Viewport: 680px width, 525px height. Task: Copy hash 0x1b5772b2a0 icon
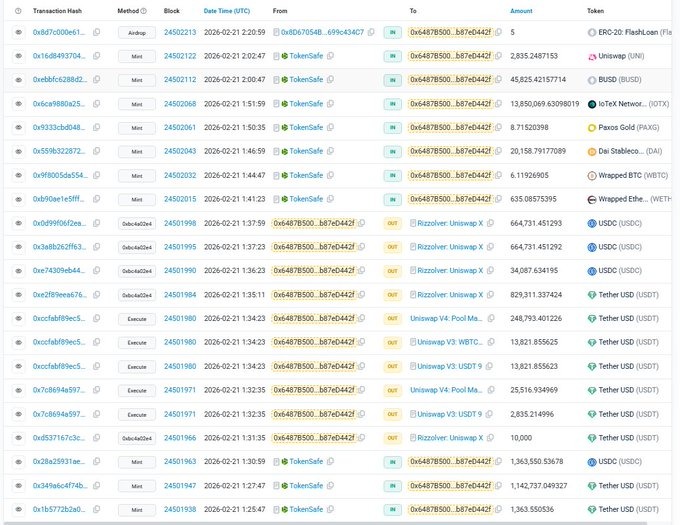coord(96,509)
